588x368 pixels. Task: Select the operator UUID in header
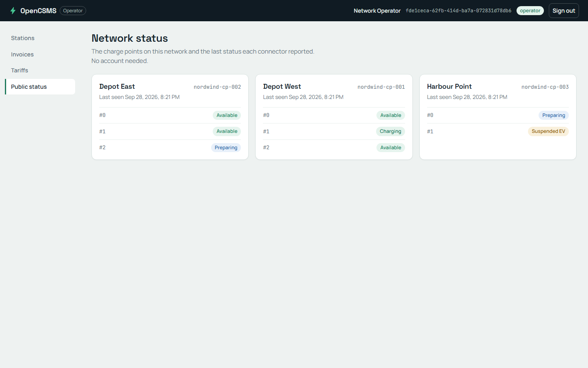coord(459,11)
